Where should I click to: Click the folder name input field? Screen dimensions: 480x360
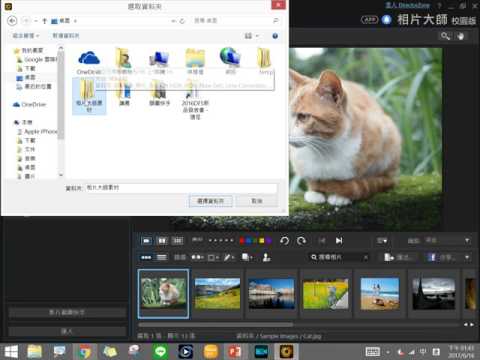click(181, 188)
